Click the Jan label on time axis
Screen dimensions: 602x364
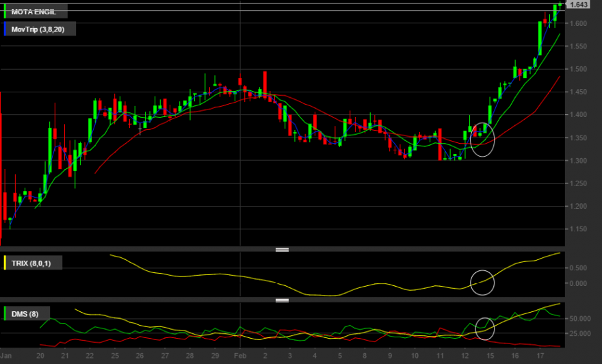[x=5, y=356]
